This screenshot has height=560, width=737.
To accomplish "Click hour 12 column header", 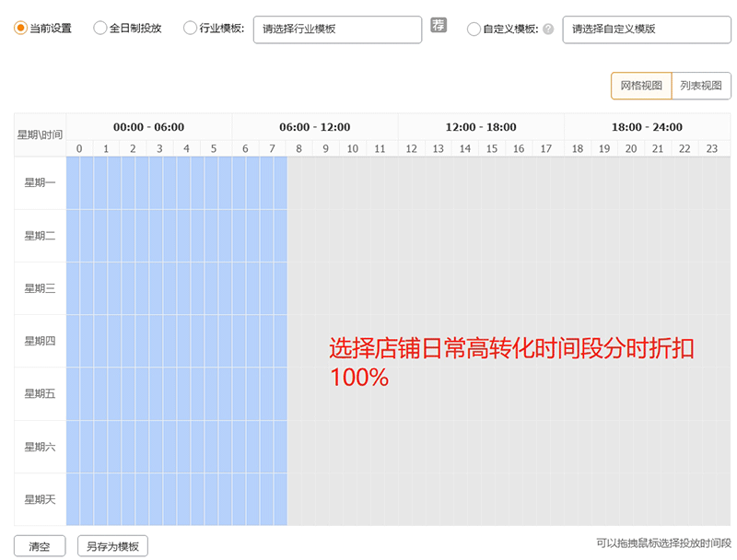I will 411,148.
